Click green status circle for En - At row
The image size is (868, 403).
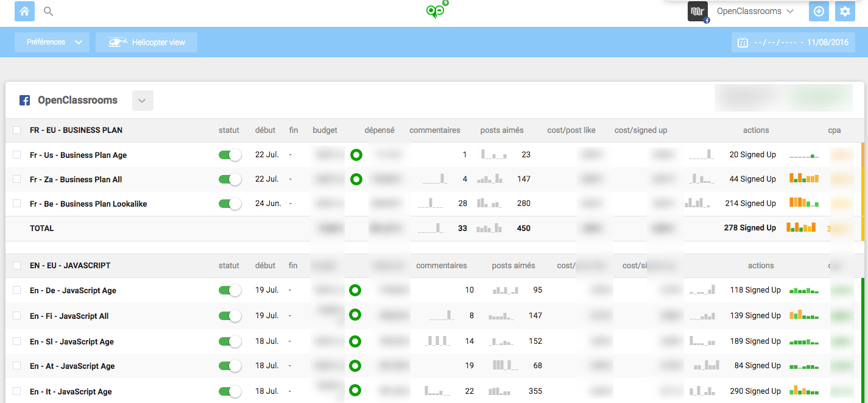pyautogui.click(x=355, y=366)
